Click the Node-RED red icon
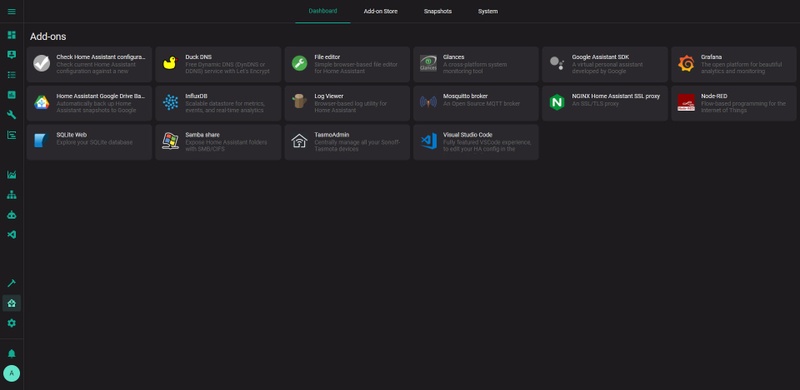Screen dimensions: 800x390 pyautogui.click(x=686, y=102)
